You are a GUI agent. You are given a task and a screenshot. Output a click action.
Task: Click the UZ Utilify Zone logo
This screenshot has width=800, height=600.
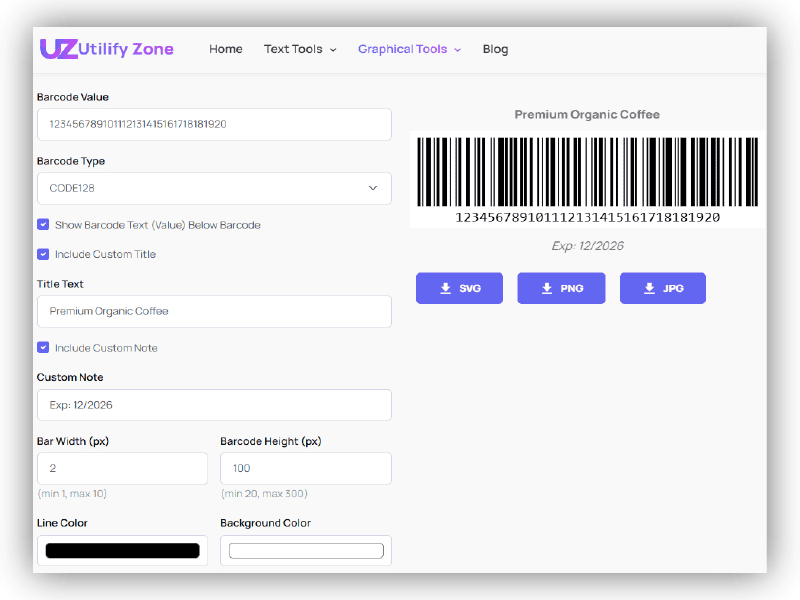(x=107, y=48)
